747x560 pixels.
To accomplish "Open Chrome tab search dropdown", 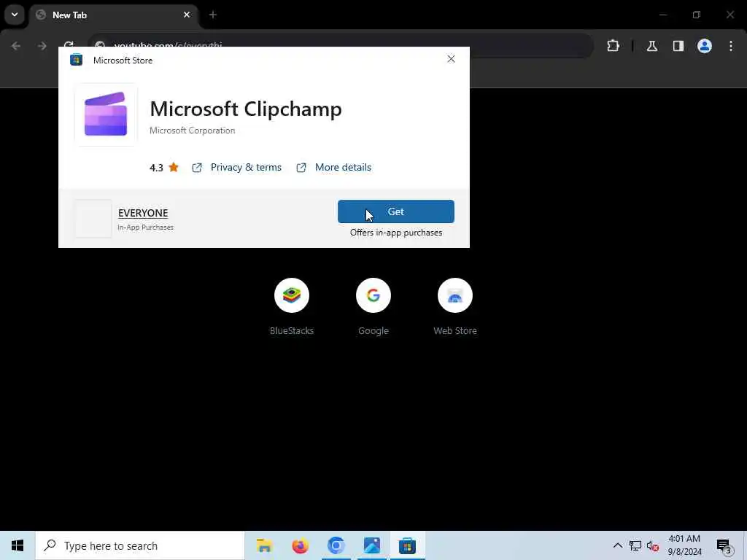I will click(x=15, y=15).
